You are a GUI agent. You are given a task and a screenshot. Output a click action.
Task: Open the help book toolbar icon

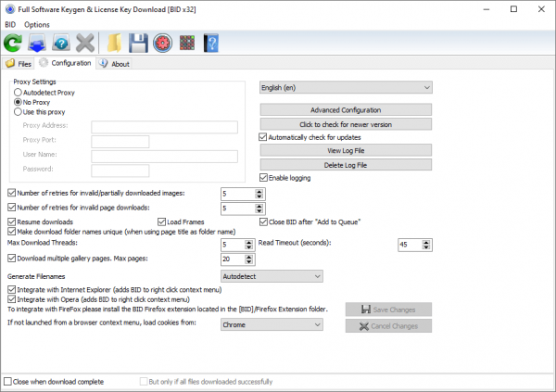[211, 44]
